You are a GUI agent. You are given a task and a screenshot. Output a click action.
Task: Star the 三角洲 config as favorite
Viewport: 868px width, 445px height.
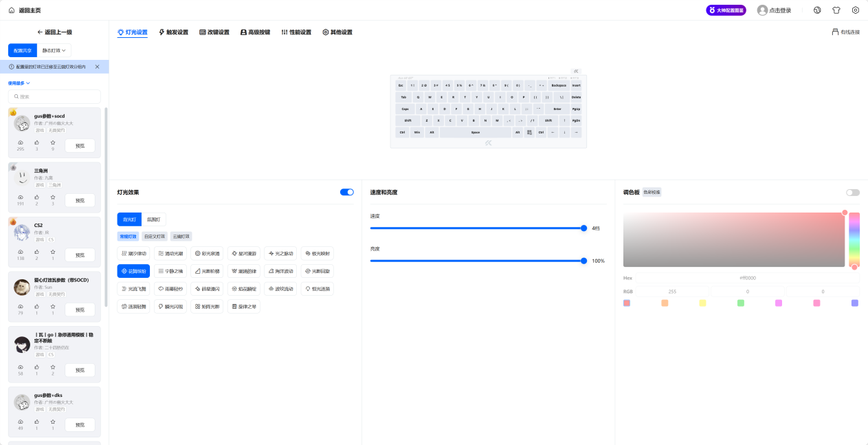pos(53,197)
